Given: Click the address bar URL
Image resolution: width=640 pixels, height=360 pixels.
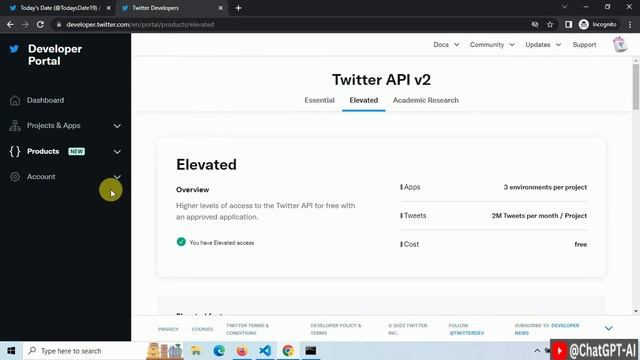Looking at the screenshot, I should (x=140, y=24).
